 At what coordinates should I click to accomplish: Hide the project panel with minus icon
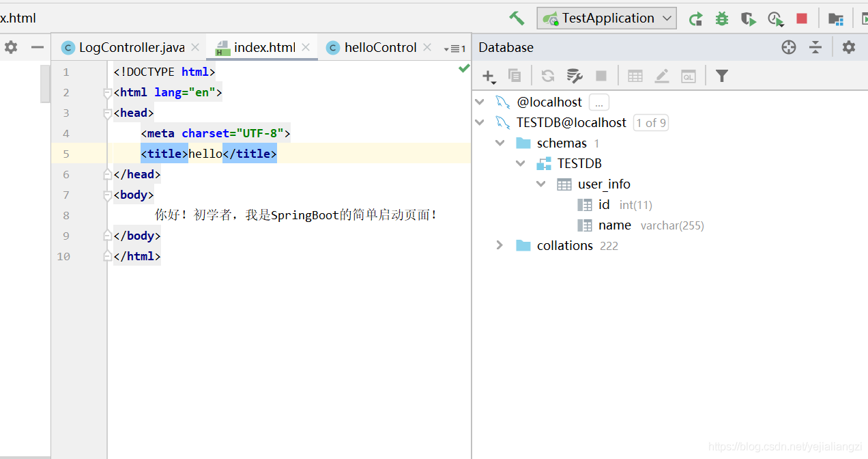38,47
